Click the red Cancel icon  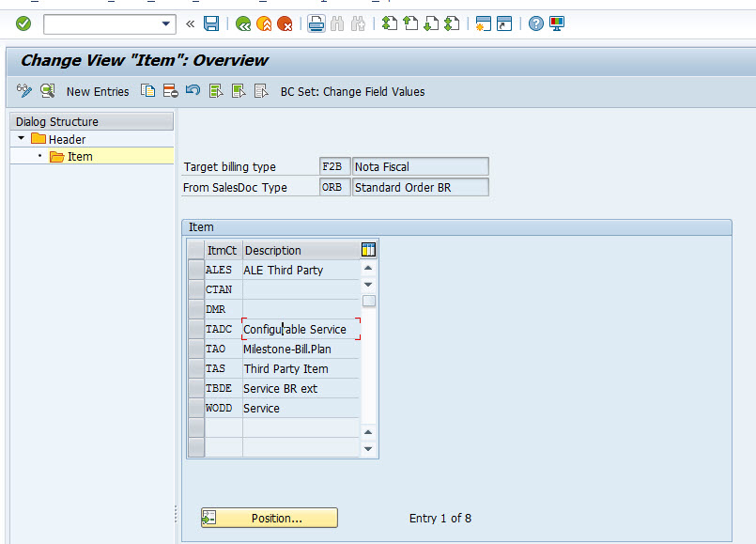coord(285,23)
